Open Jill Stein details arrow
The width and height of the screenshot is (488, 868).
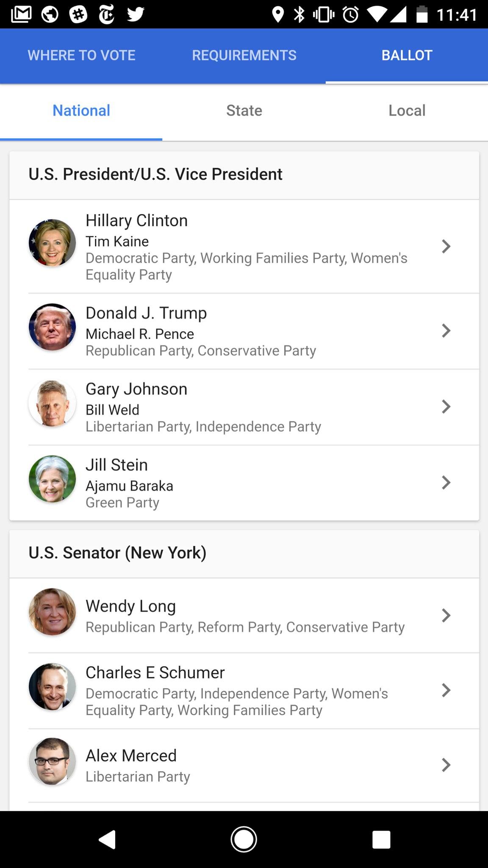coord(446,482)
